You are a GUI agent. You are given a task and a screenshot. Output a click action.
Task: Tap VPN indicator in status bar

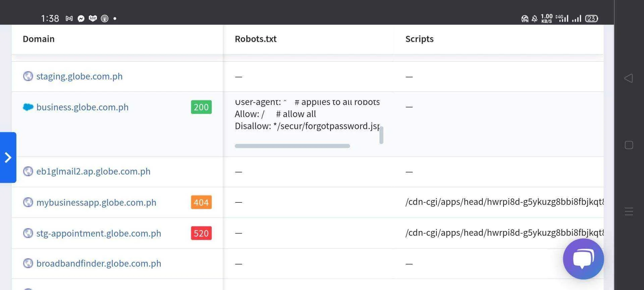pyautogui.click(x=525, y=19)
